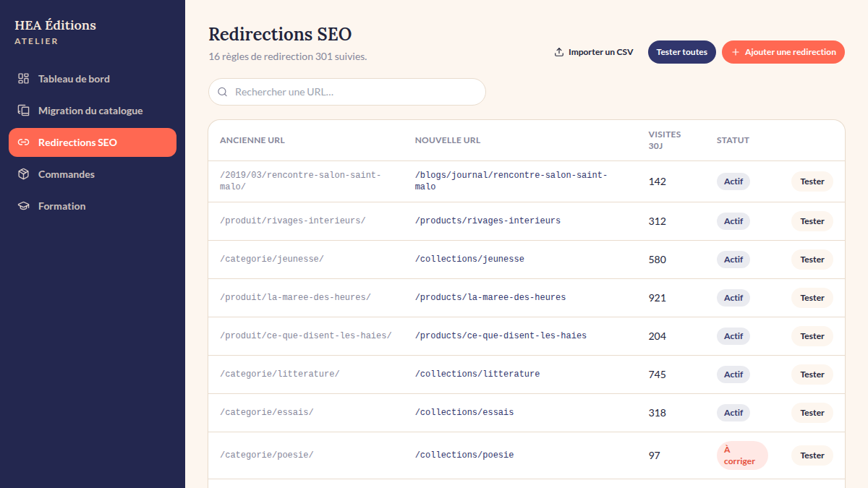Click the Tableau de bord grid icon
The width and height of the screenshot is (868, 488).
[x=24, y=79]
